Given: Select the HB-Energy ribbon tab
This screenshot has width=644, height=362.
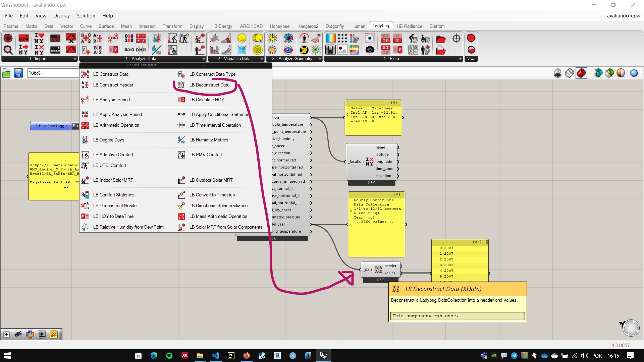Looking at the screenshot, I should click(x=221, y=25).
